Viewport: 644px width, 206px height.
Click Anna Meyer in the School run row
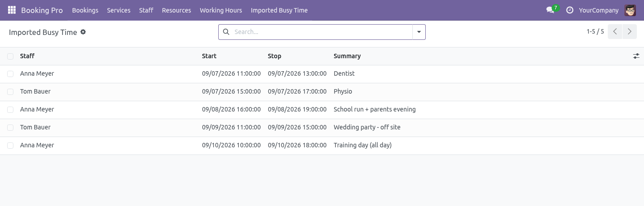[x=37, y=109]
